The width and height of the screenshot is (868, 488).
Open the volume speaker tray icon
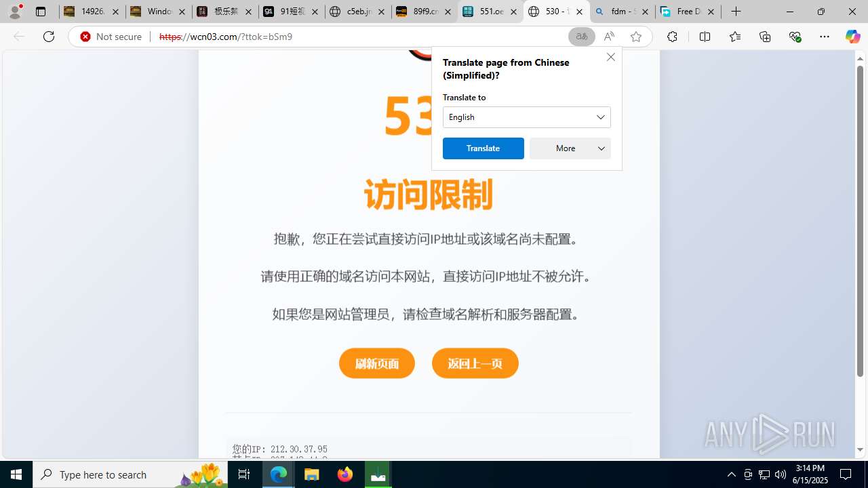781,474
